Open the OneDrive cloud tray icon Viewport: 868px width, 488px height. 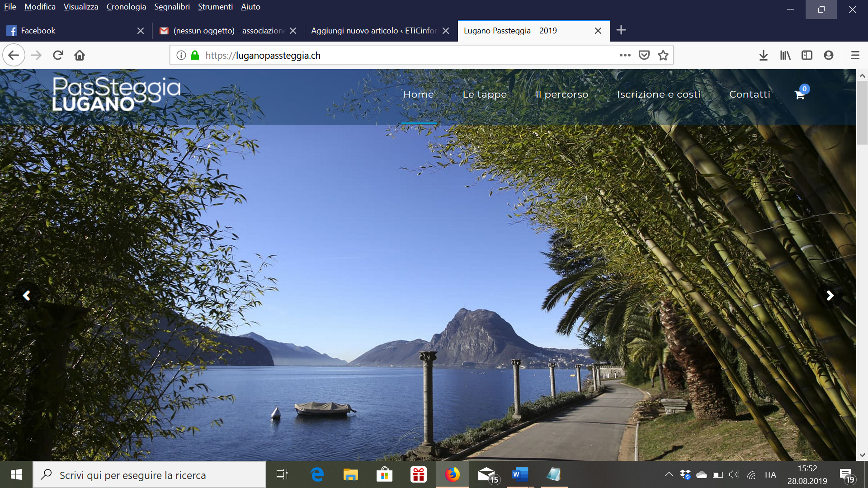click(x=702, y=474)
